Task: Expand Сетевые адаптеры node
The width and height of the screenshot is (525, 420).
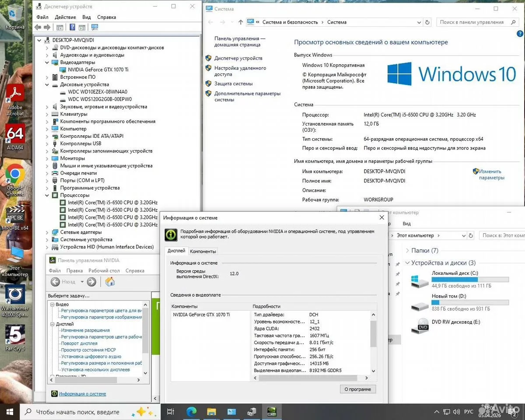Action: (47, 232)
